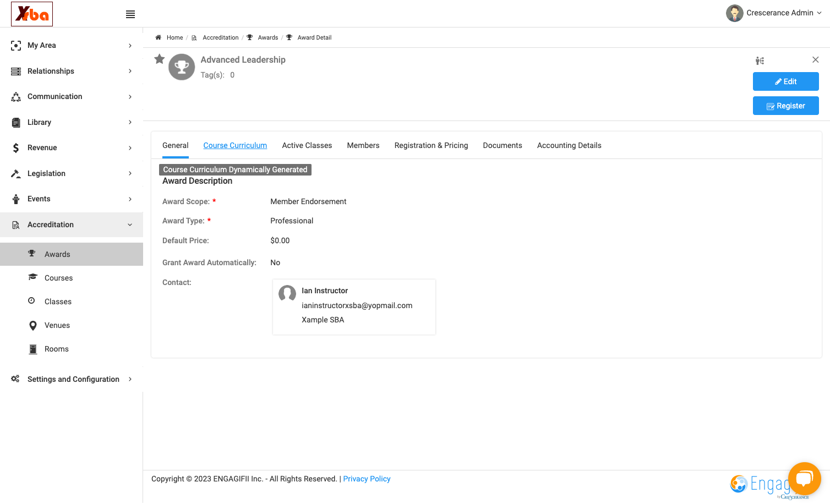The image size is (830, 504).
Task: Open Rooms in the sidebar
Action: point(57,349)
